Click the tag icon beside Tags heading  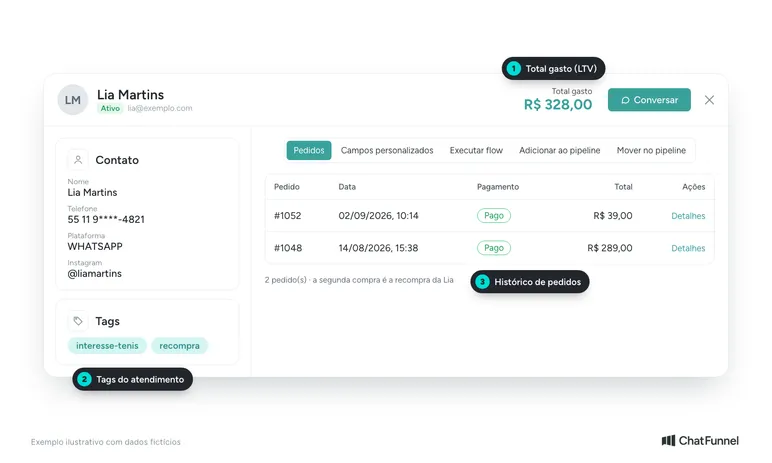click(x=78, y=321)
